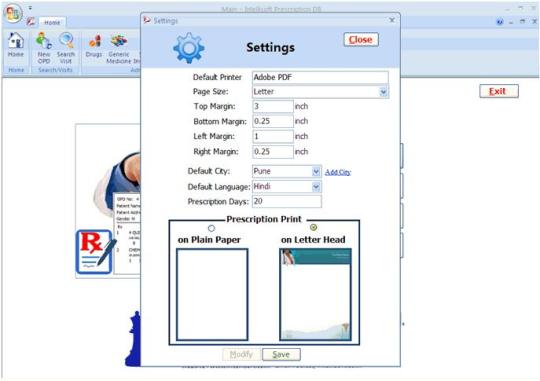Click the help icon in the main window
Screen dimensions: 540x381
(x=500, y=22)
